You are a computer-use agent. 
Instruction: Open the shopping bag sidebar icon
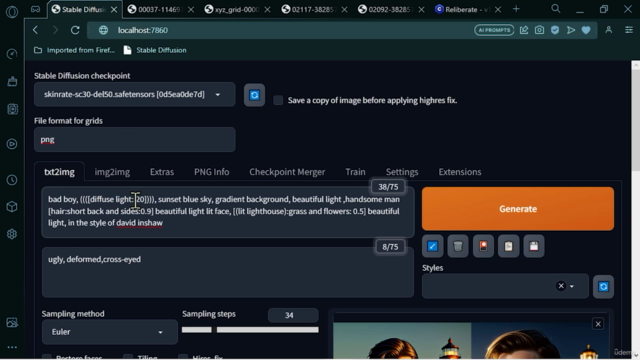click(x=12, y=81)
